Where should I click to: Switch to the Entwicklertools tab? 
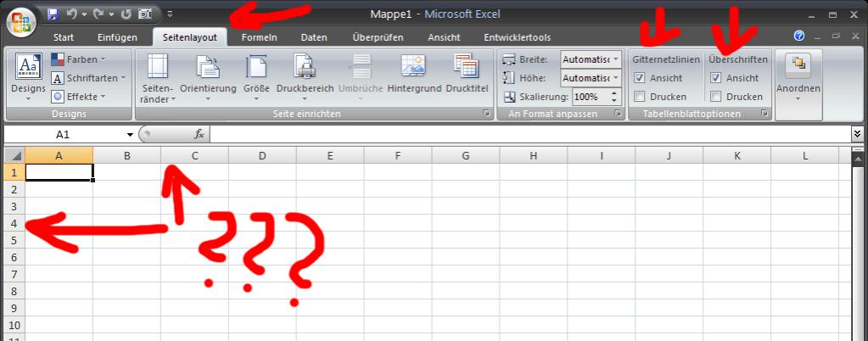point(517,37)
